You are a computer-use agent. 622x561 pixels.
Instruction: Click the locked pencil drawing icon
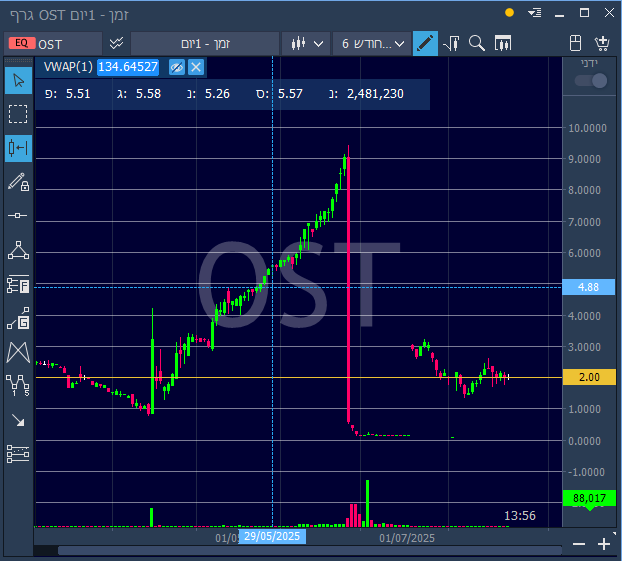point(18,182)
